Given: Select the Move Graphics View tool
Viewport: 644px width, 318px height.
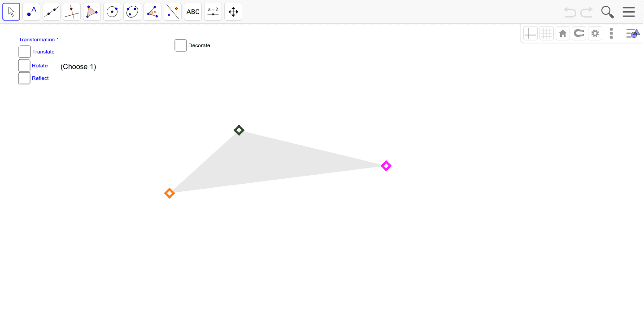Looking at the screenshot, I should [x=233, y=12].
